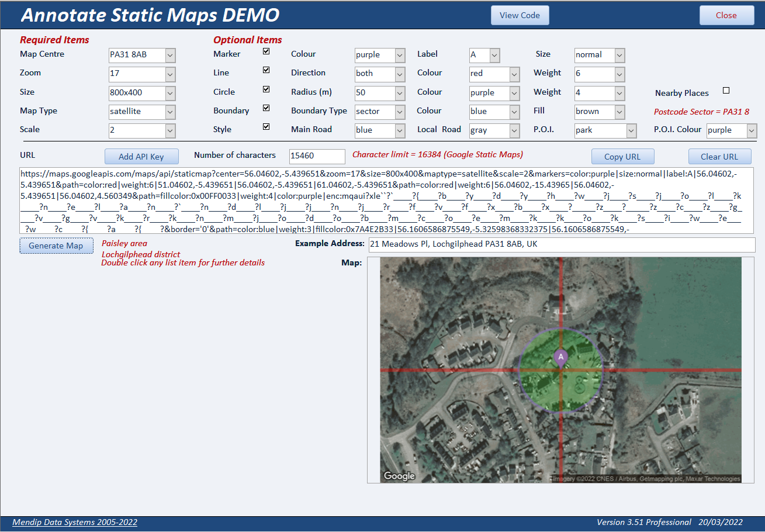Open the Line Direction dropdown
Viewport: 765px width, 532px height.
tap(400, 74)
